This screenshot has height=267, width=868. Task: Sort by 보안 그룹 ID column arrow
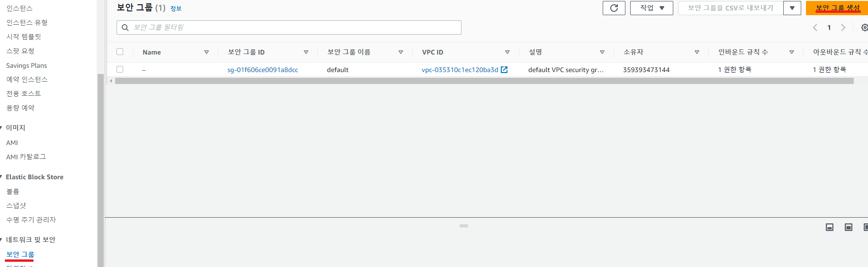[x=306, y=52]
